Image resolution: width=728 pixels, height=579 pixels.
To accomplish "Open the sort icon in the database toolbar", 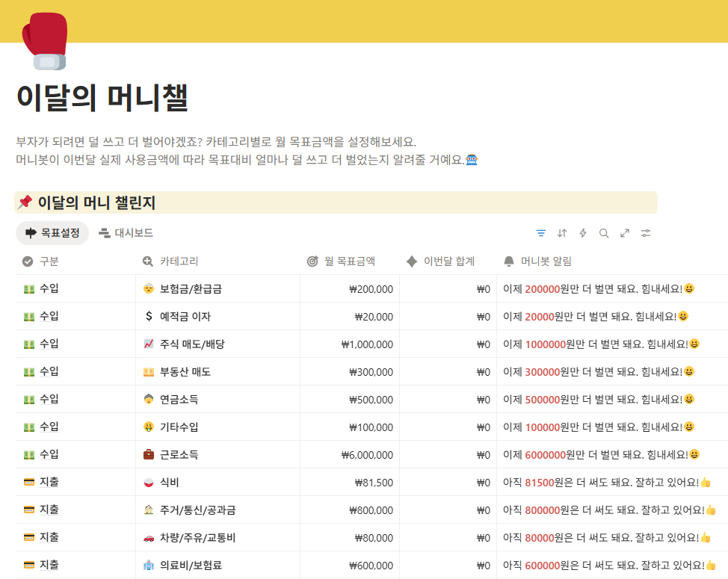I will pyautogui.click(x=561, y=233).
